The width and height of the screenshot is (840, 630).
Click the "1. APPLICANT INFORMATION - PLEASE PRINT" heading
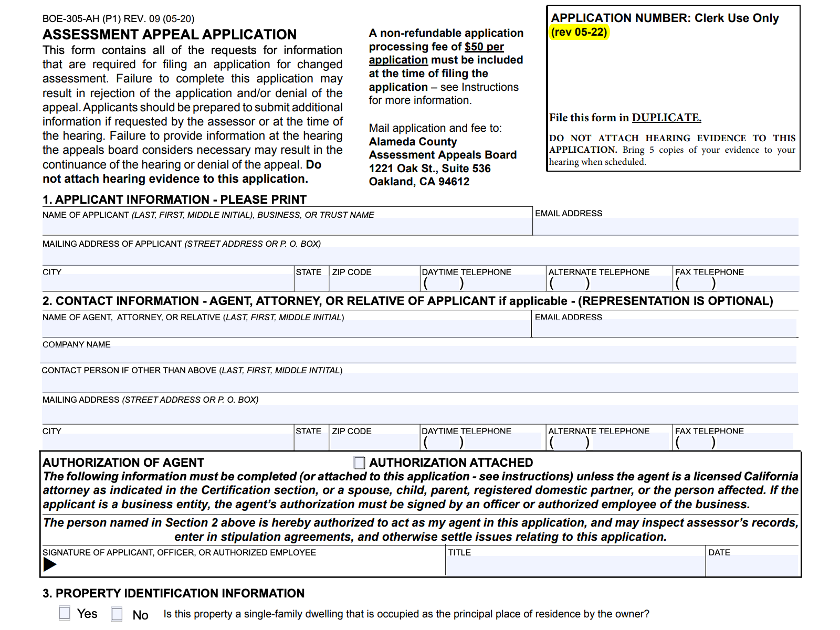[174, 199]
